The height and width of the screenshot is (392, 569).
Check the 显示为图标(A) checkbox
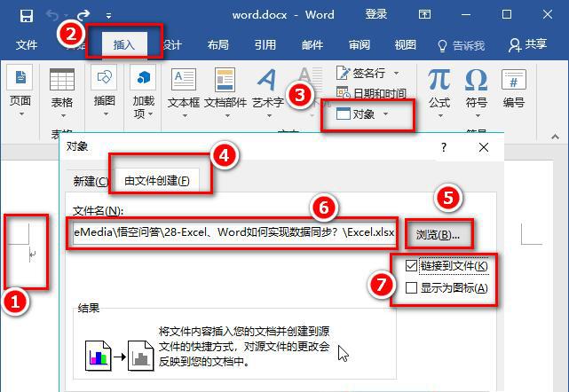(x=411, y=288)
